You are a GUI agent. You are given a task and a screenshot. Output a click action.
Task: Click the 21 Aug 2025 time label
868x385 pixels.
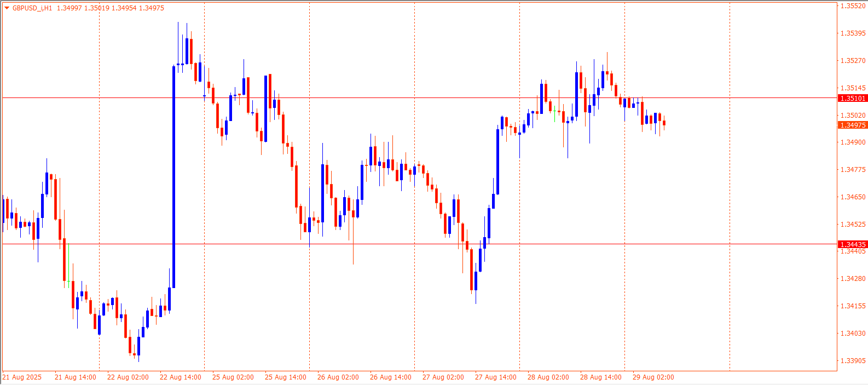tap(22, 377)
